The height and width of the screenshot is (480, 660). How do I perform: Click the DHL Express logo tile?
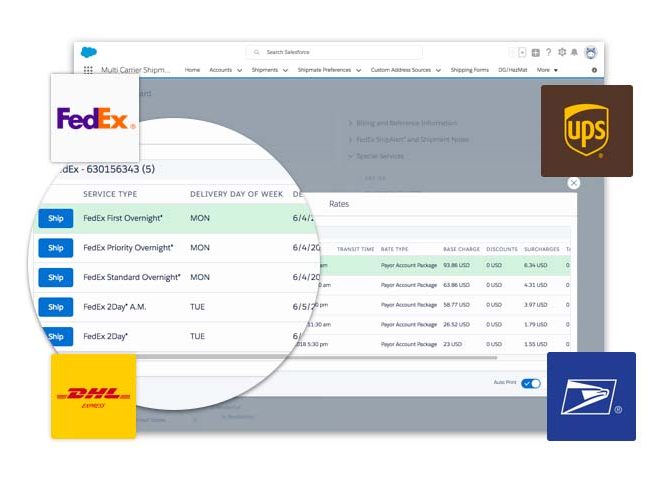pos(93,396)
